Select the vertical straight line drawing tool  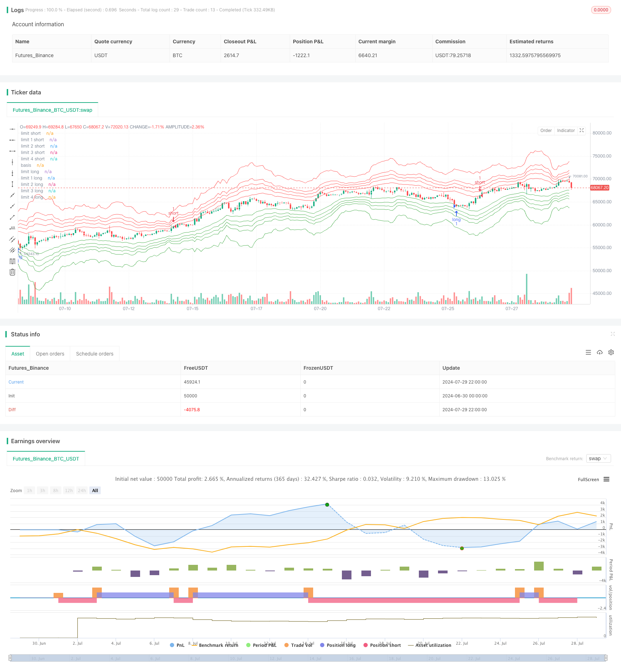(x=12, y=162)
